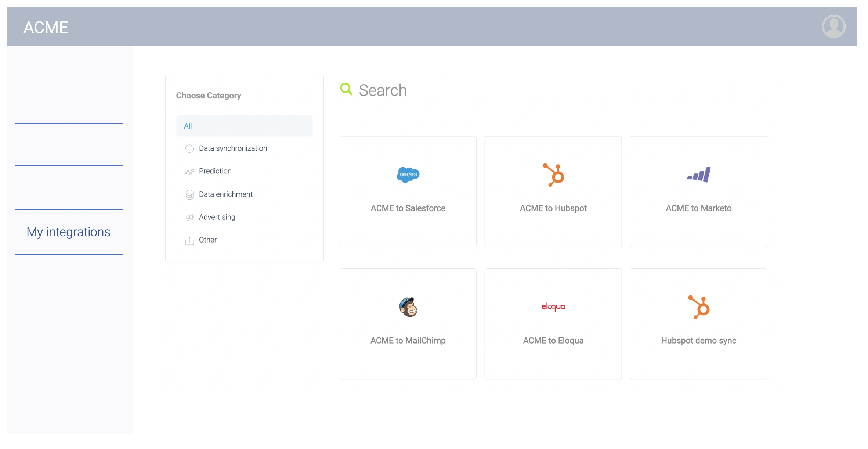
Task: Click the Marketo bars logo
Action: 699,175
